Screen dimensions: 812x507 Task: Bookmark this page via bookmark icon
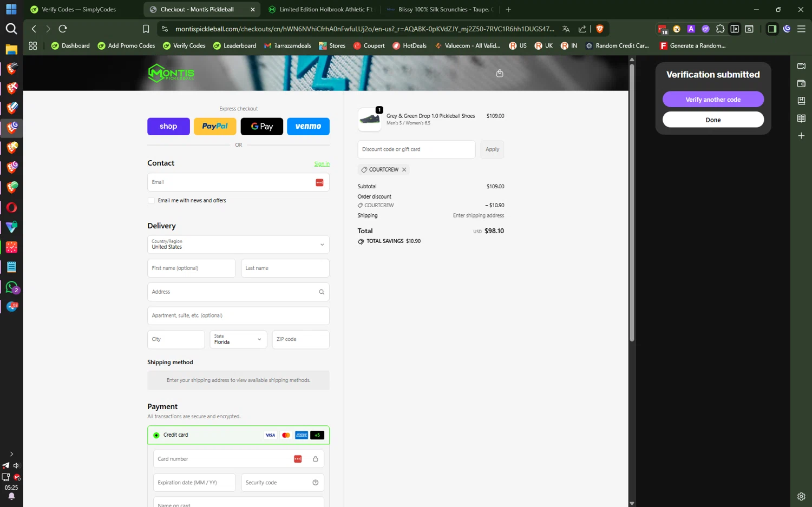tap(146, 29)
